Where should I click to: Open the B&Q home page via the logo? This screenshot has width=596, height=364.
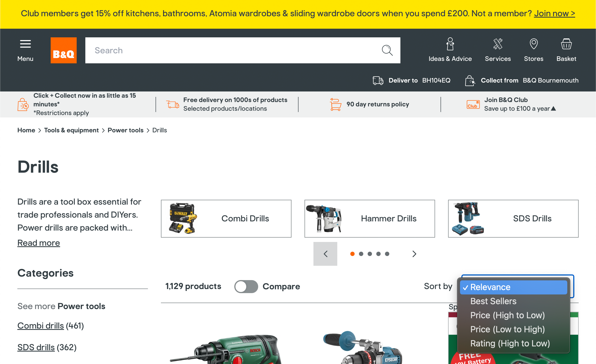pos(63,50)
